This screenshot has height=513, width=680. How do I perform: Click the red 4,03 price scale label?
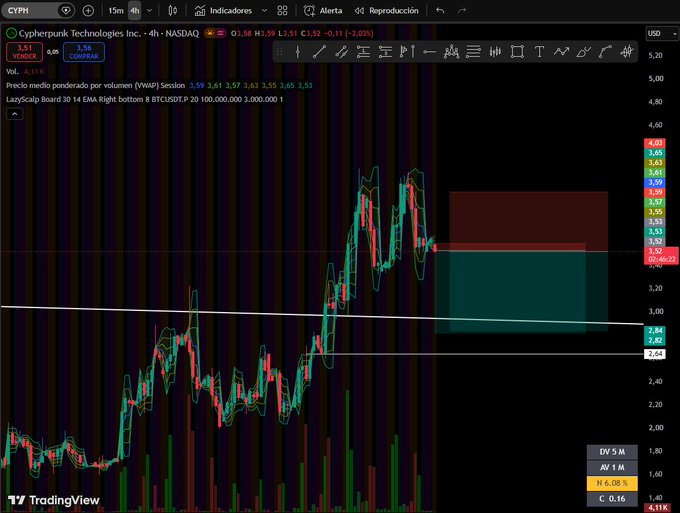pyautogui.click(x=655, y=143)
